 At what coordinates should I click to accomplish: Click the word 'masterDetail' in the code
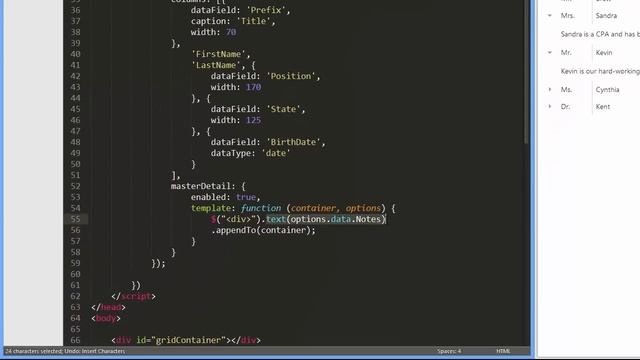coord(201,186)
